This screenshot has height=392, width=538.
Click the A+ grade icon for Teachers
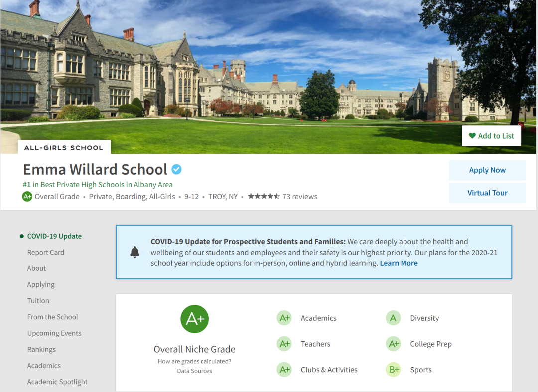click(284, 344)
